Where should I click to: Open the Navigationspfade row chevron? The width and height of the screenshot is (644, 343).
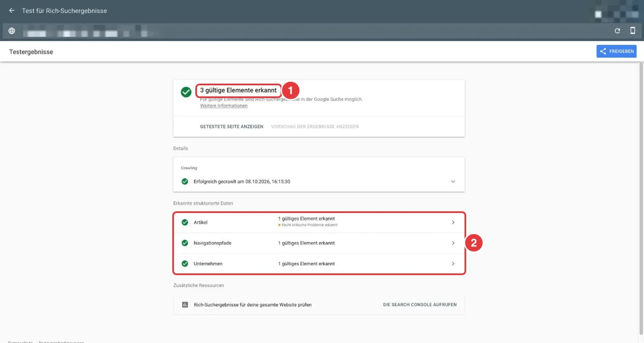pyautogui.click(x=453, y=243)
